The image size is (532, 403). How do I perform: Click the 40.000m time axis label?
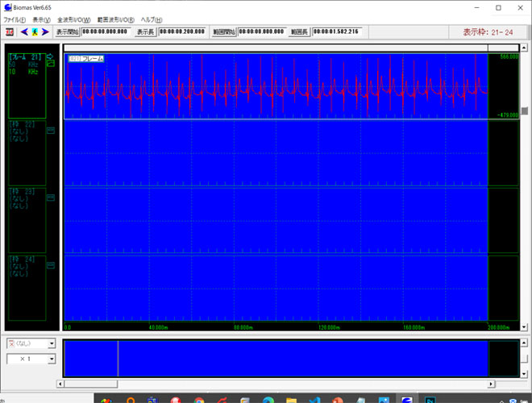click(x=159, y=327)
